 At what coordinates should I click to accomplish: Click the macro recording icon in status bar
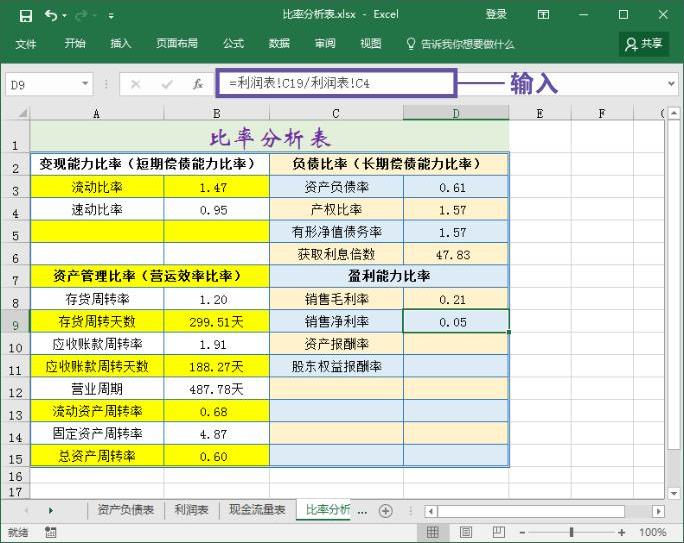50,532
